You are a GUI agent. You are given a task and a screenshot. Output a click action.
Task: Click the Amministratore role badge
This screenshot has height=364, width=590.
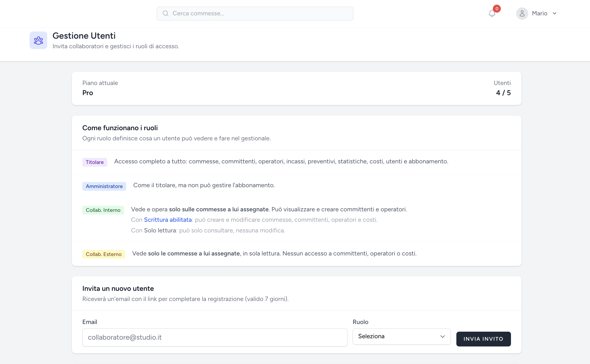coord(104,186)
